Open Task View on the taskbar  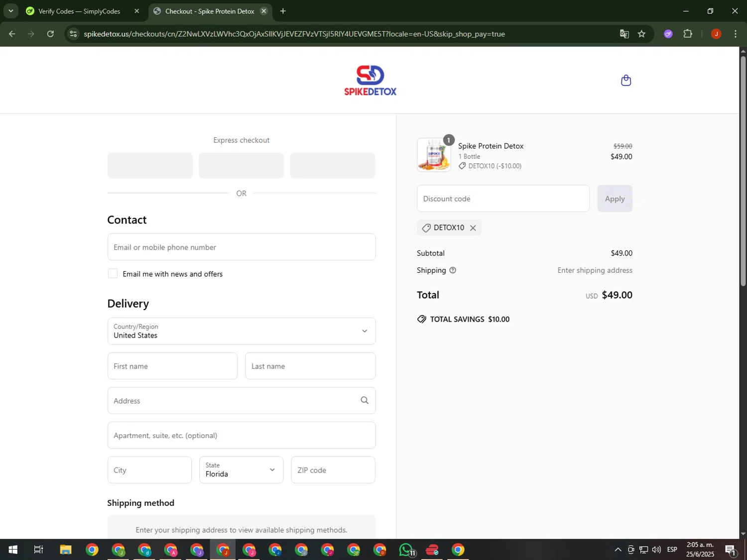[x=38, y=550]
